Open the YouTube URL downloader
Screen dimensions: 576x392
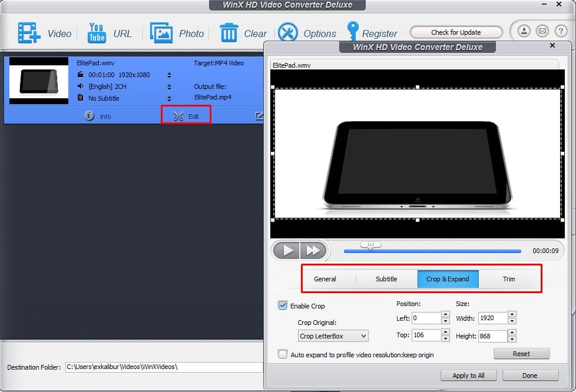[x=97, y=33]
